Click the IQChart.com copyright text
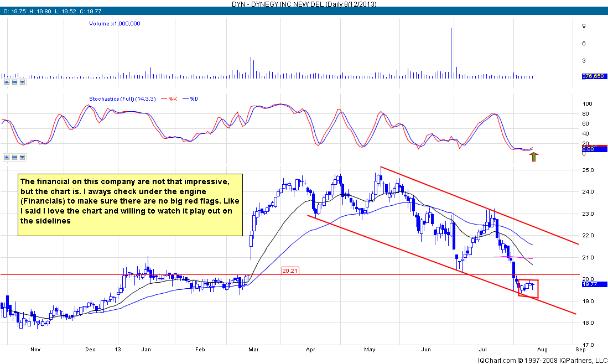The width and height of the screenshot is (608, 364). 534,360
